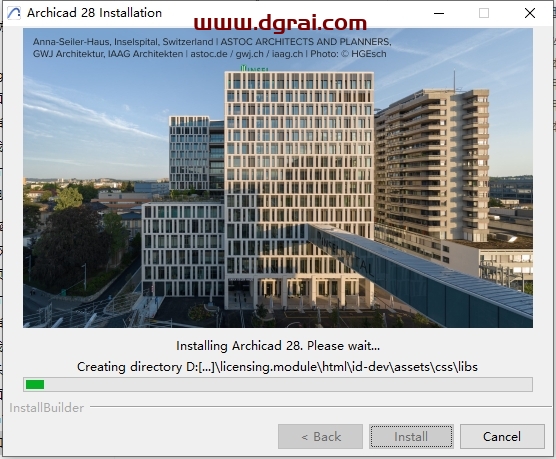
Task: Click the disabled < Back button
Action: click(321, 436)
